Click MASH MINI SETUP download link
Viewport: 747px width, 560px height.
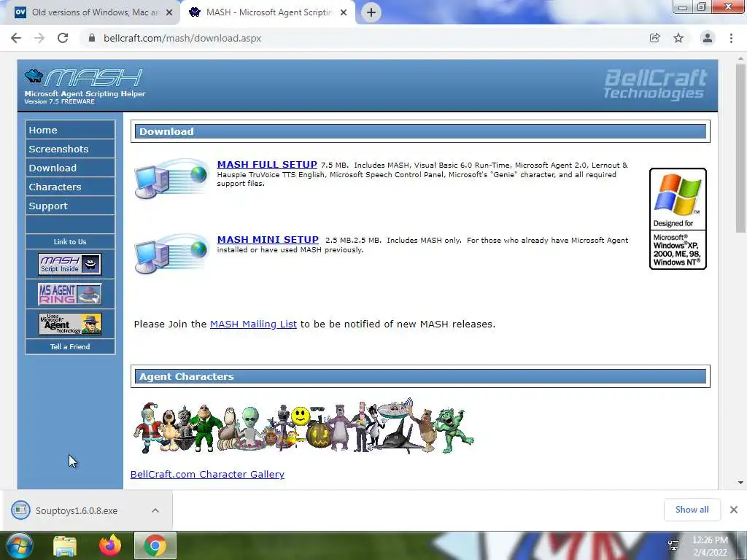click(x=268, y=239)
